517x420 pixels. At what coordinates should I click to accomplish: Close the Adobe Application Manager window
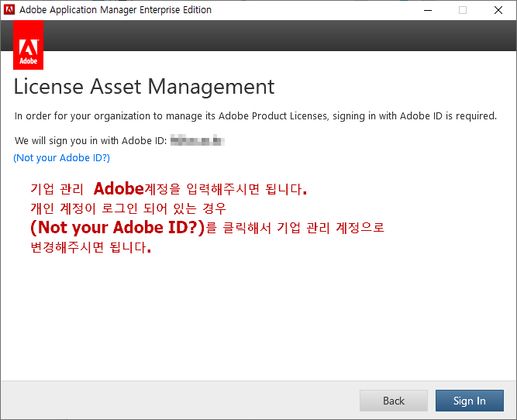click(x=498, y=10)
